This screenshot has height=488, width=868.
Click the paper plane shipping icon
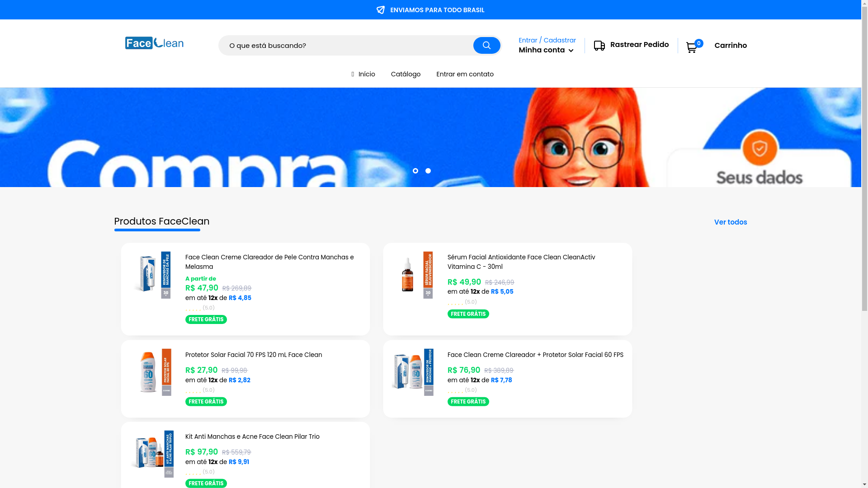[x=381, y=10]
